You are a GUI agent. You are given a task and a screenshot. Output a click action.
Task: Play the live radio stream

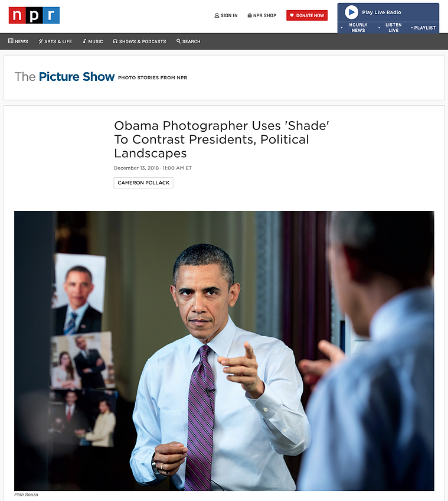pos(351,12)
